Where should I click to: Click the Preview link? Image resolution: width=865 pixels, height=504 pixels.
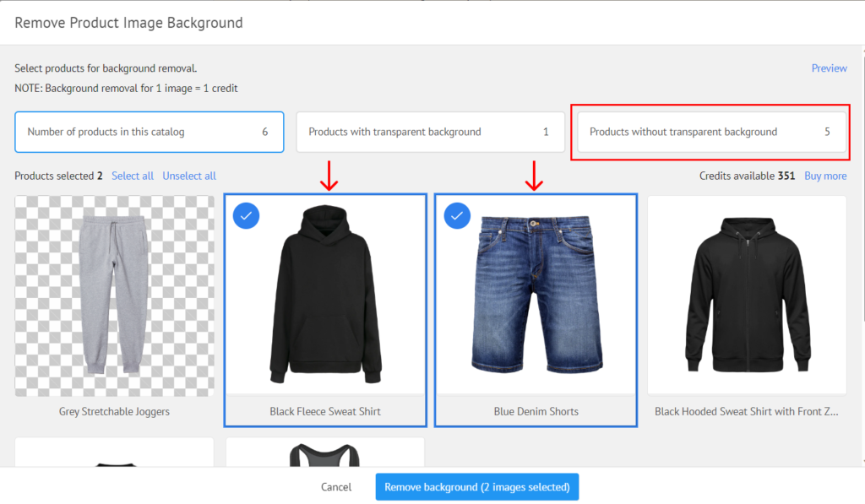point(829,68)
